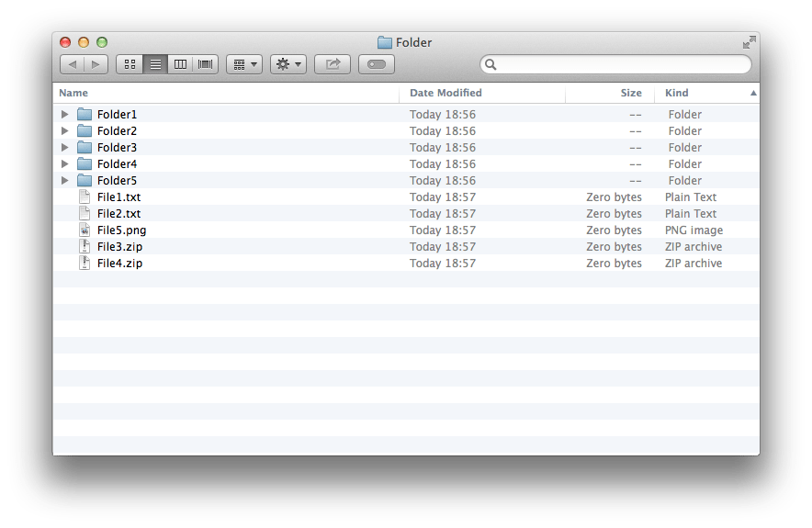
Task: Switch to column view mode
Action: click(x=180, y=64)
